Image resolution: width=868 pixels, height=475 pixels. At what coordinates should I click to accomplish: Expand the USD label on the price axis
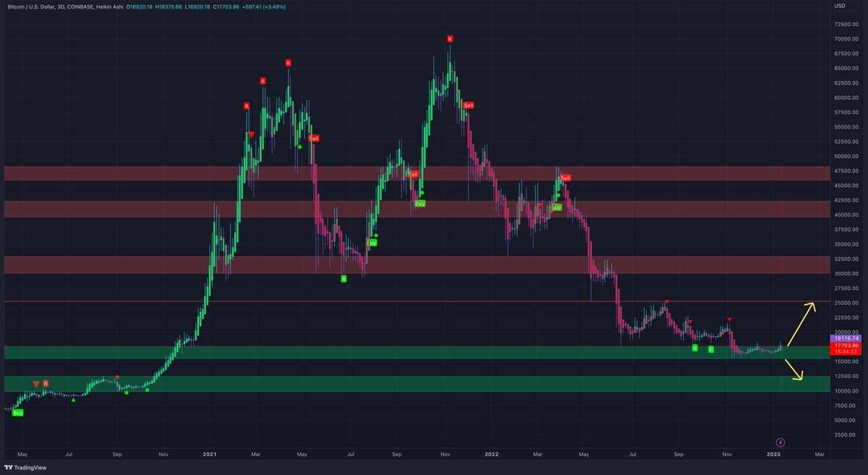coord(838,6)
